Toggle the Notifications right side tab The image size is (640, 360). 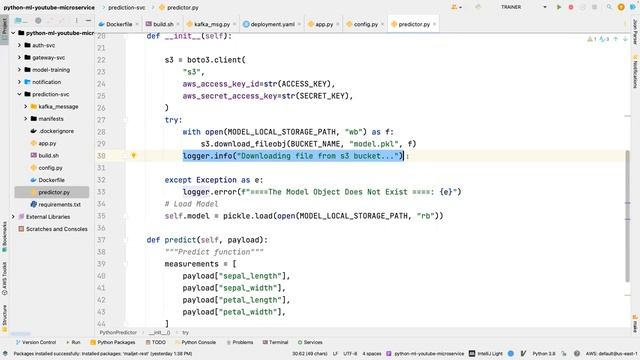(x=635, y=72)
